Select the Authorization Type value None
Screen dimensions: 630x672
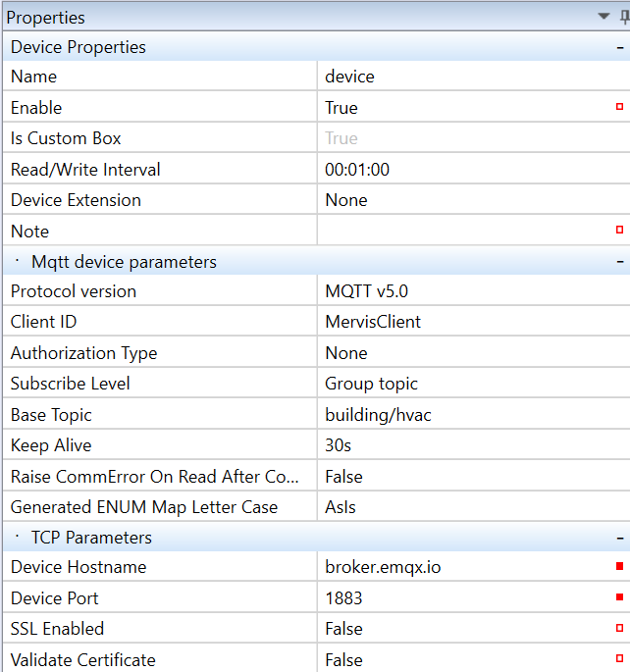point(346,353)
